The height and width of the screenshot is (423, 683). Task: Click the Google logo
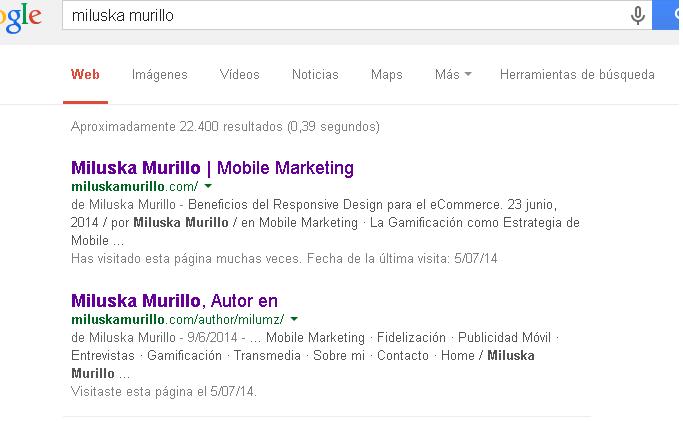(x=20, y=18)
